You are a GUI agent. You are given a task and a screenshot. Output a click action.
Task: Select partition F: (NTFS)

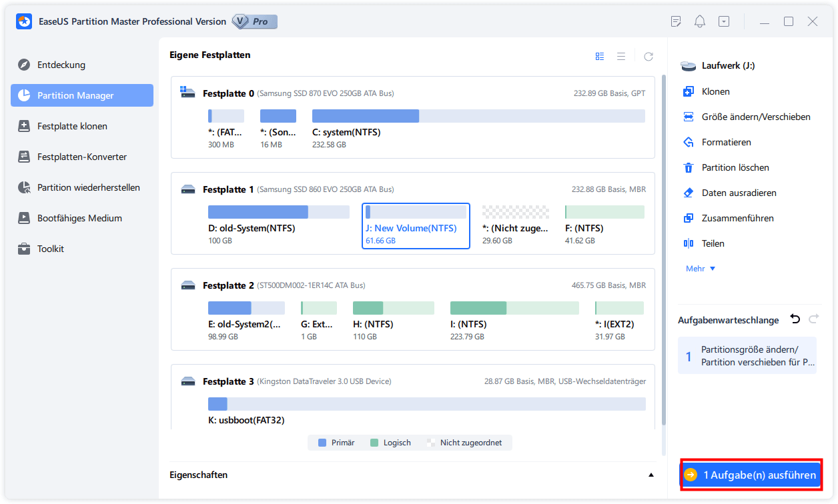(604, 225)
